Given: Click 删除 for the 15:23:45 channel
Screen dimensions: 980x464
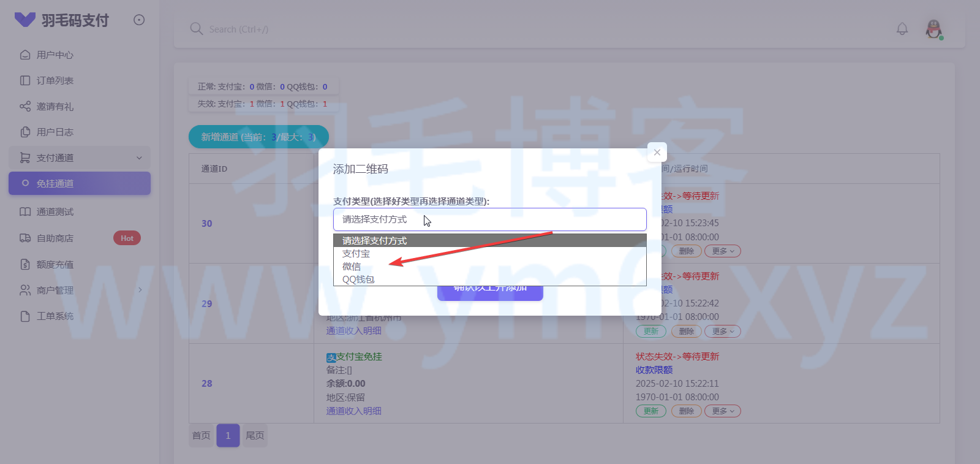Looking at the screenshot, I should pos(686,251).
